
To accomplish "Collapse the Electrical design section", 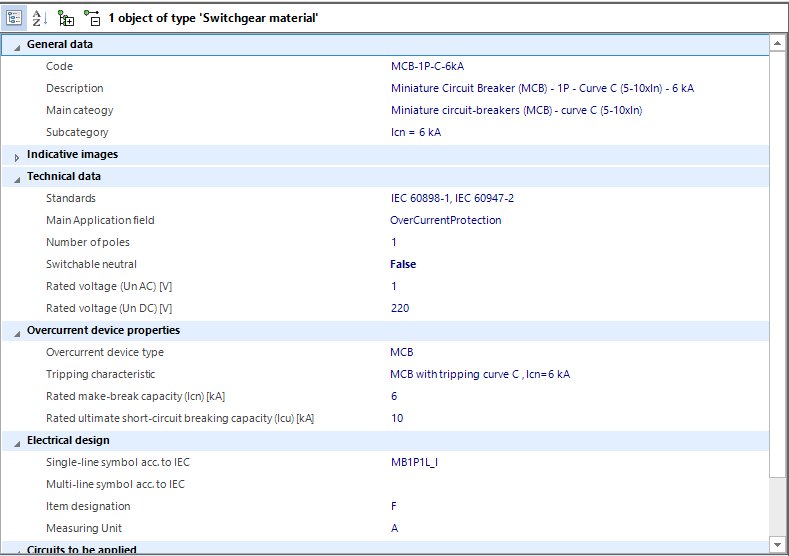I will [17, 443].
